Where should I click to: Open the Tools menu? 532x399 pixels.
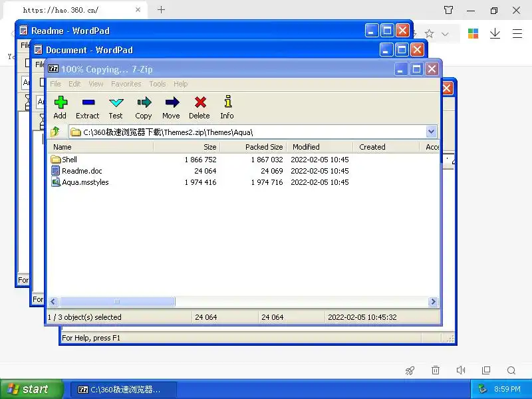click(x=158, y=84)
